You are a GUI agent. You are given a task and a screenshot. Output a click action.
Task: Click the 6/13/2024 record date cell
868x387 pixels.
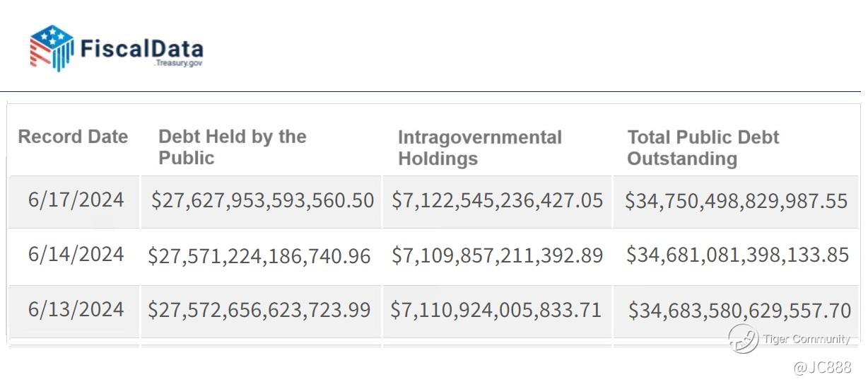(76, 309)
